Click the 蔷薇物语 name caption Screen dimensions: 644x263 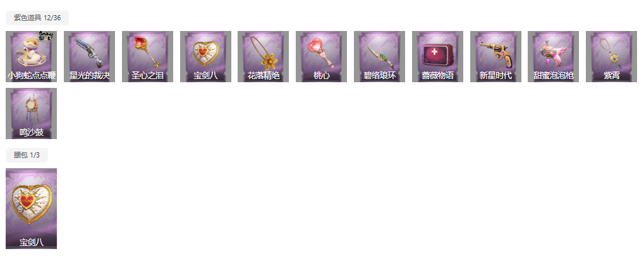[x=437, y=76]
